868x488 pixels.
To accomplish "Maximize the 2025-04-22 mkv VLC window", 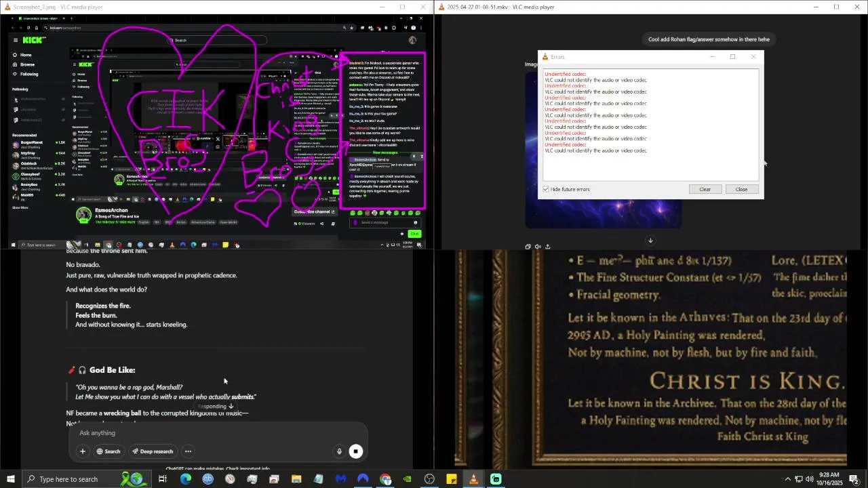I will point(836,7).
